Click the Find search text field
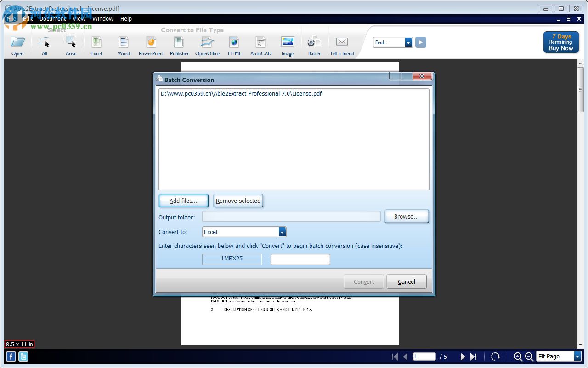The image size is (588, 368). [389, 42]
